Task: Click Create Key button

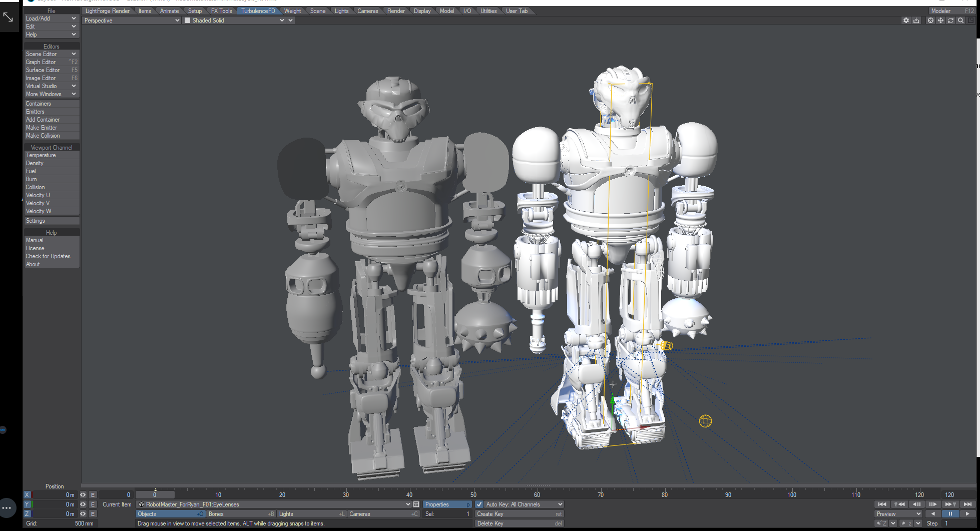Action: coord(519,514)
